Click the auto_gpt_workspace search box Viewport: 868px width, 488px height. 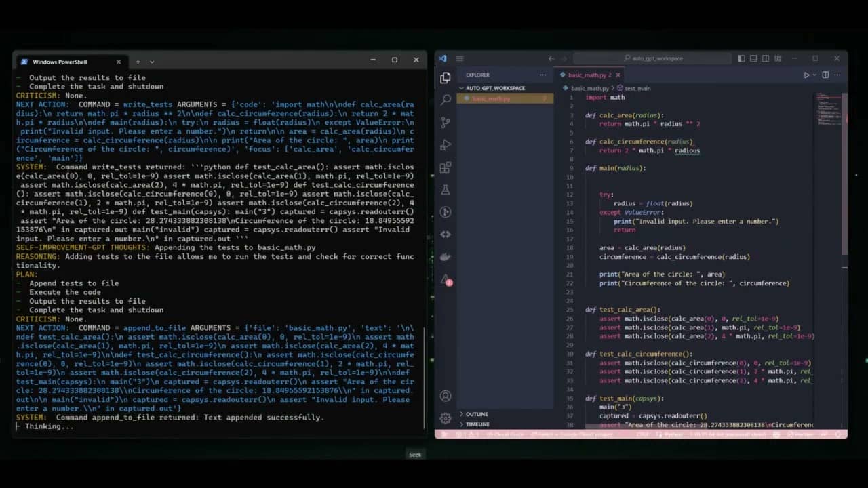coord(652,59)
